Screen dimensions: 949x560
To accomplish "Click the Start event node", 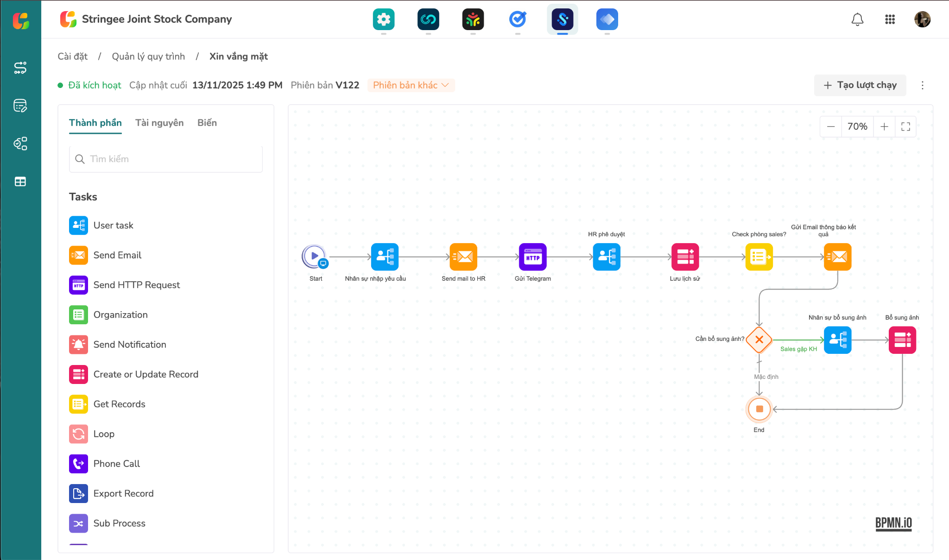I will 314,256.
